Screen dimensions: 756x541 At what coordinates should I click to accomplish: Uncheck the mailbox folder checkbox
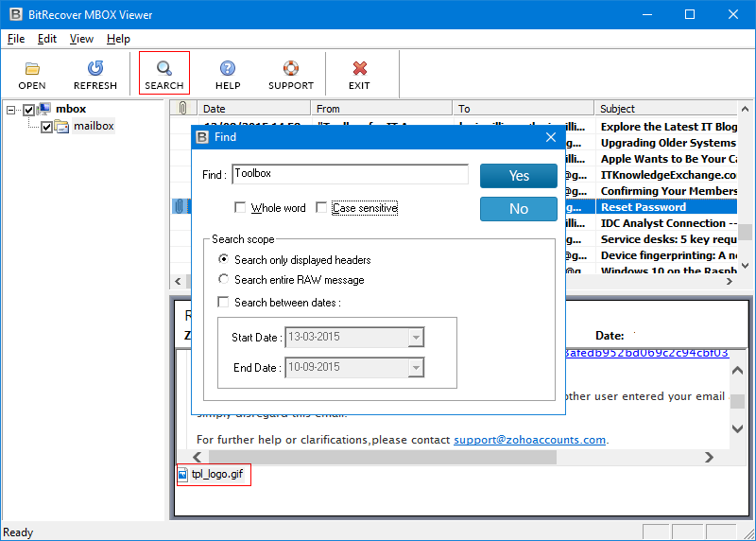click(46, 128)
